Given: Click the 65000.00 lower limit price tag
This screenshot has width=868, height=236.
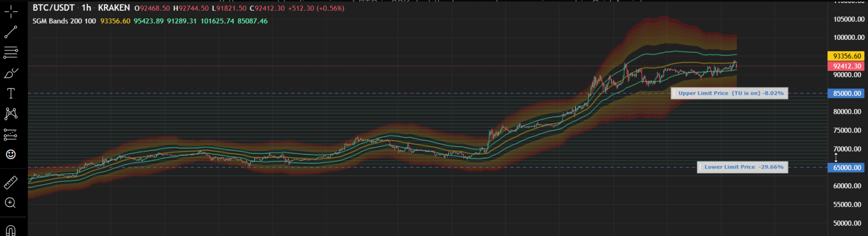Looking at the screenshot, I should tap(847, 167).
